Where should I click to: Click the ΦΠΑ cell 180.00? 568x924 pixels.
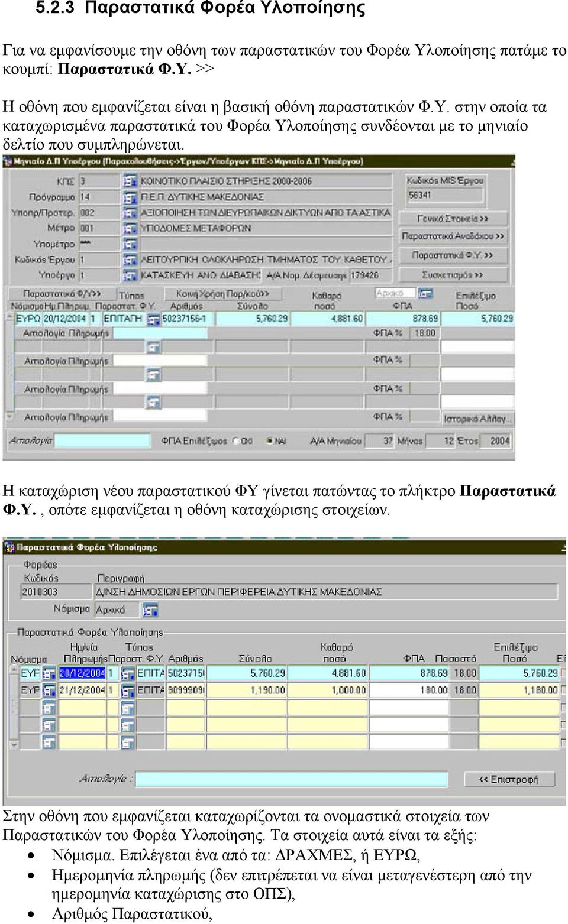click(x=410, y=690)
